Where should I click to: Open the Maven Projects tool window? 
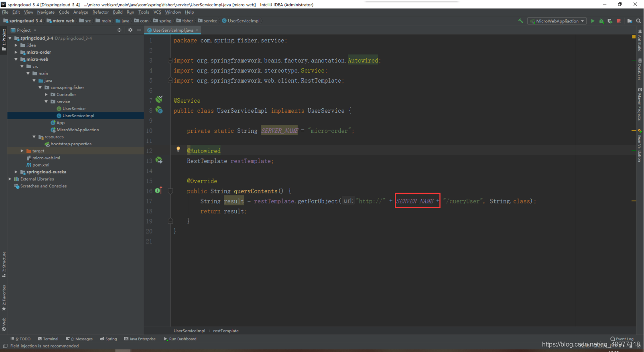[x=640, y=104]
